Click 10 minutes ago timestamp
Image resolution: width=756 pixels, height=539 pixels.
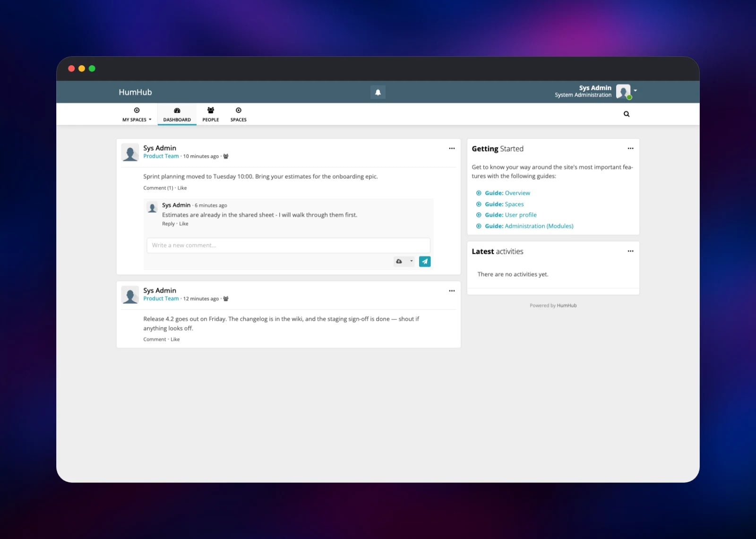(x=201, y=156)
